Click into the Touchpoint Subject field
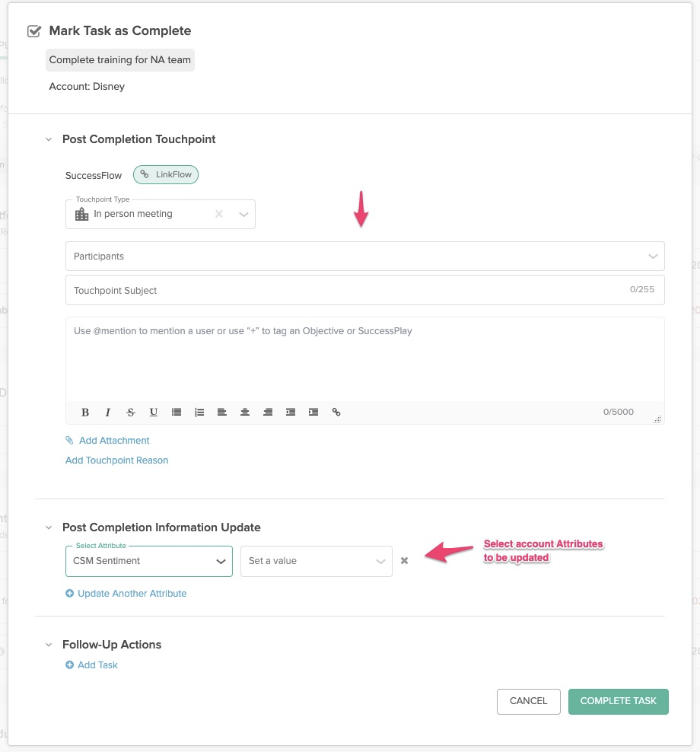Image resolution: width=700 pixels, height=752 pixels. pos(365,290)
